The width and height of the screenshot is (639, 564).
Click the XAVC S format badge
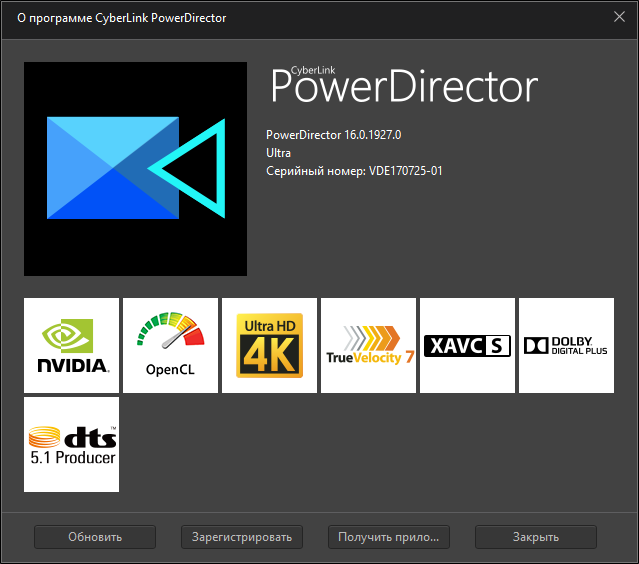467,346
